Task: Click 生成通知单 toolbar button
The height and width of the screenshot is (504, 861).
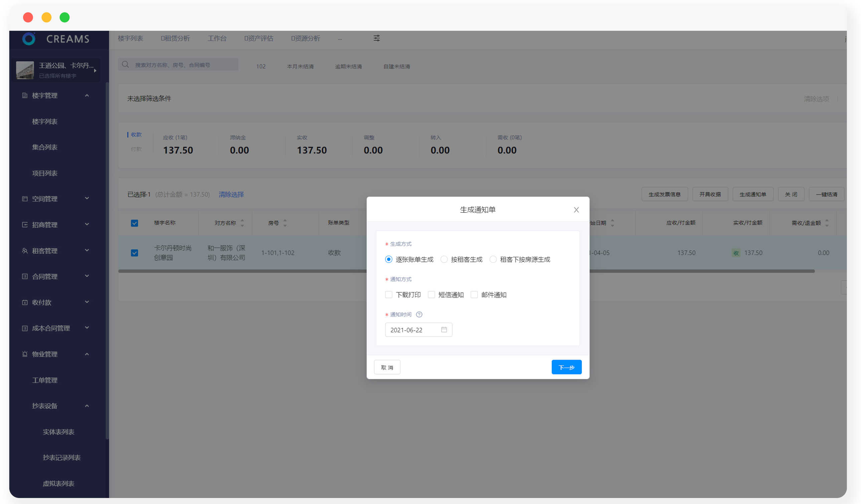Action: [x=752, y=194]
